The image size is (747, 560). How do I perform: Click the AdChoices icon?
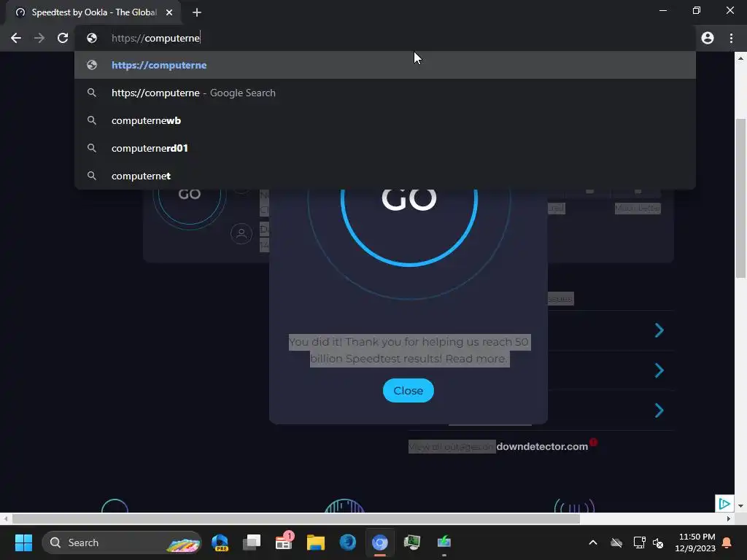point(724,503)
